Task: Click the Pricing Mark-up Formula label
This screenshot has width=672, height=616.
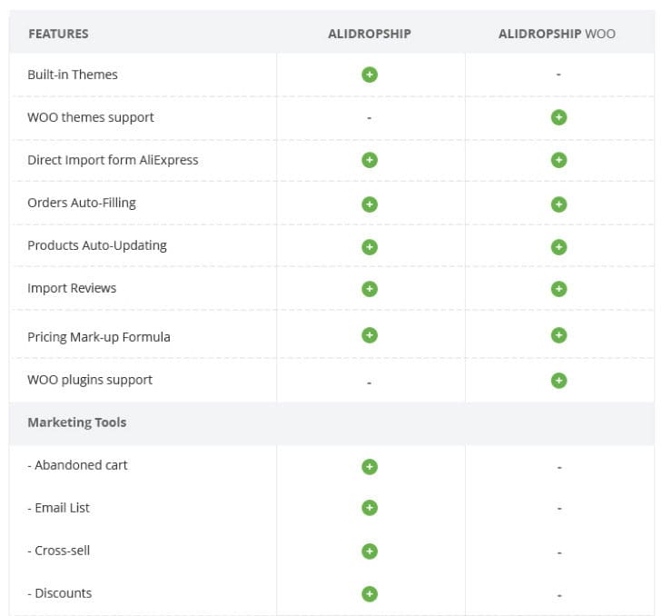Action: [x=99, y=337]
